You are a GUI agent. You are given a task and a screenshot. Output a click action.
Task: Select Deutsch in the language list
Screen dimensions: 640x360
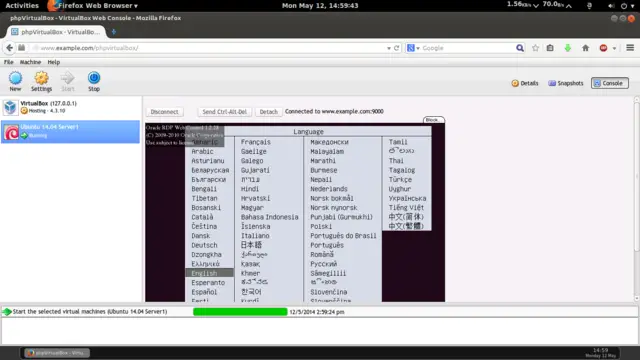coord(204,245)
